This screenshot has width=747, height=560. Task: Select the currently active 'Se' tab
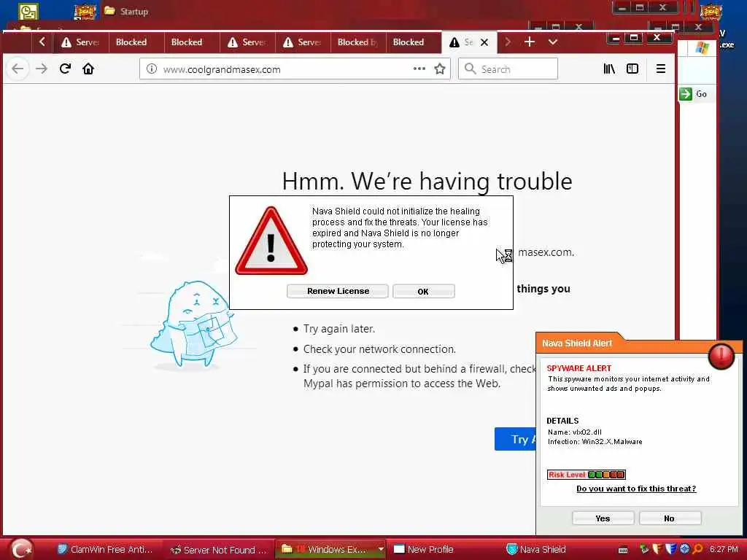(x=469, y=42)
